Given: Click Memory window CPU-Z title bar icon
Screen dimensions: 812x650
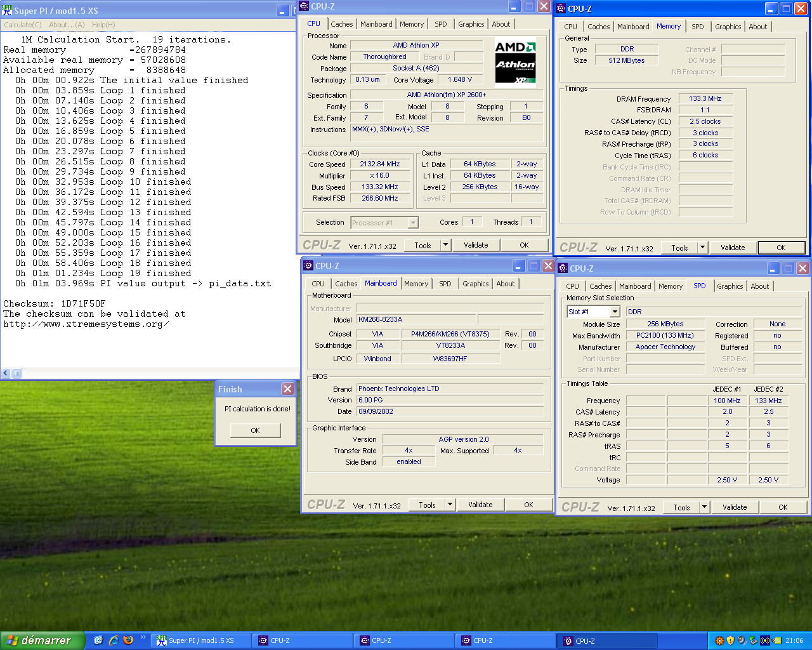Looking at the screenshot, I should click(x=561, y=8).
